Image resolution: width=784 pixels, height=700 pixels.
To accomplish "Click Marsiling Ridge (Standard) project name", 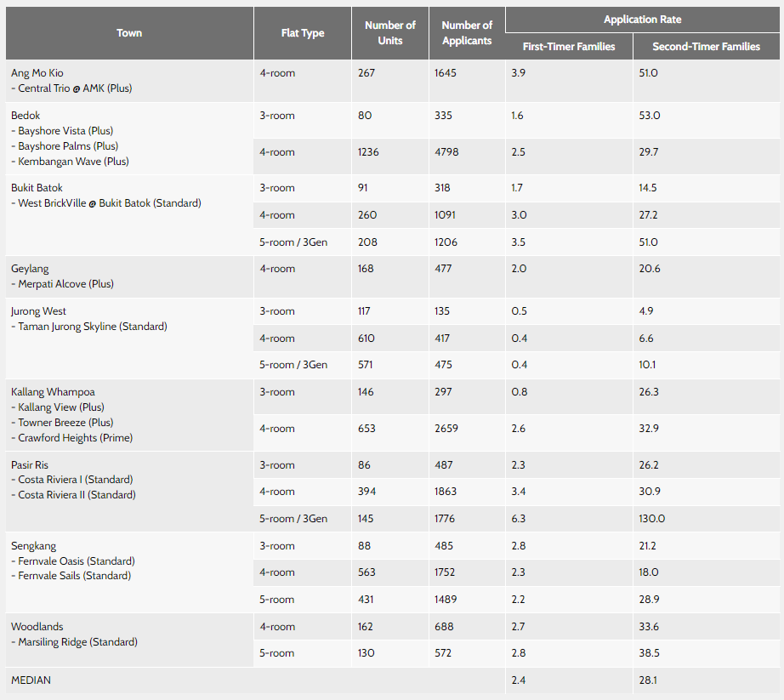I will (77, 642).
